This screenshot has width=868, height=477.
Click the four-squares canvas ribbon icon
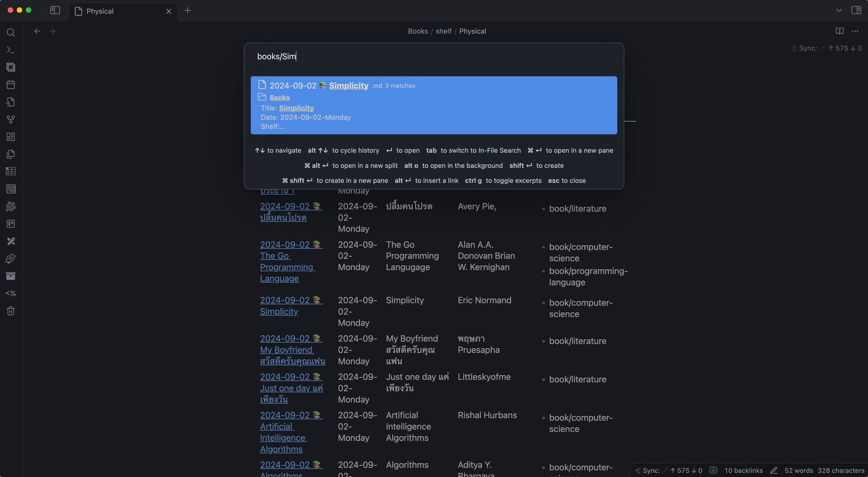tap(11, 137)
